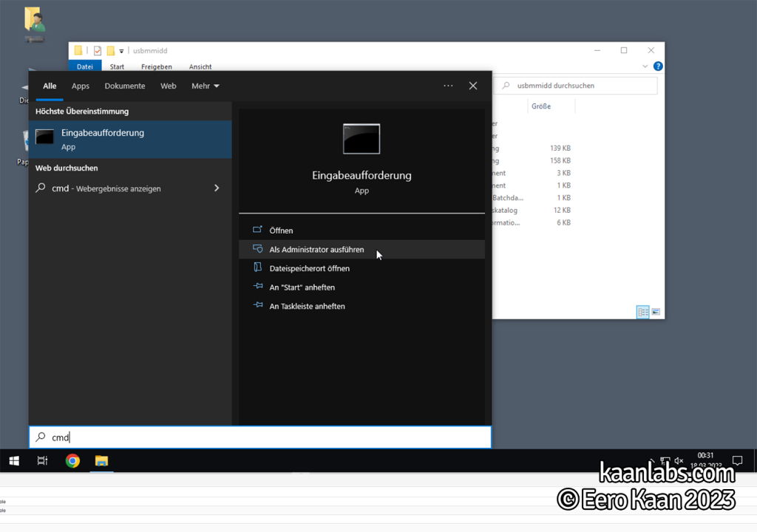Switch Explorer to large icons view

coord(656,312)
